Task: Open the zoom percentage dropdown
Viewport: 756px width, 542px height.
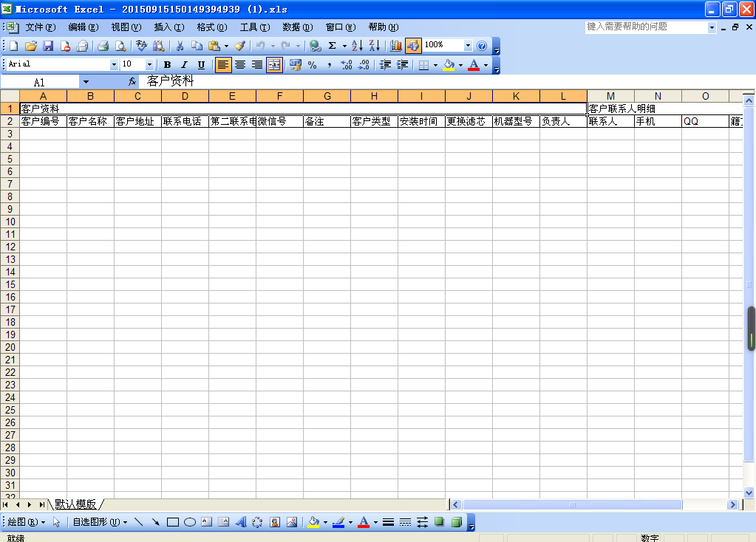Action: [x=467, y=46]
